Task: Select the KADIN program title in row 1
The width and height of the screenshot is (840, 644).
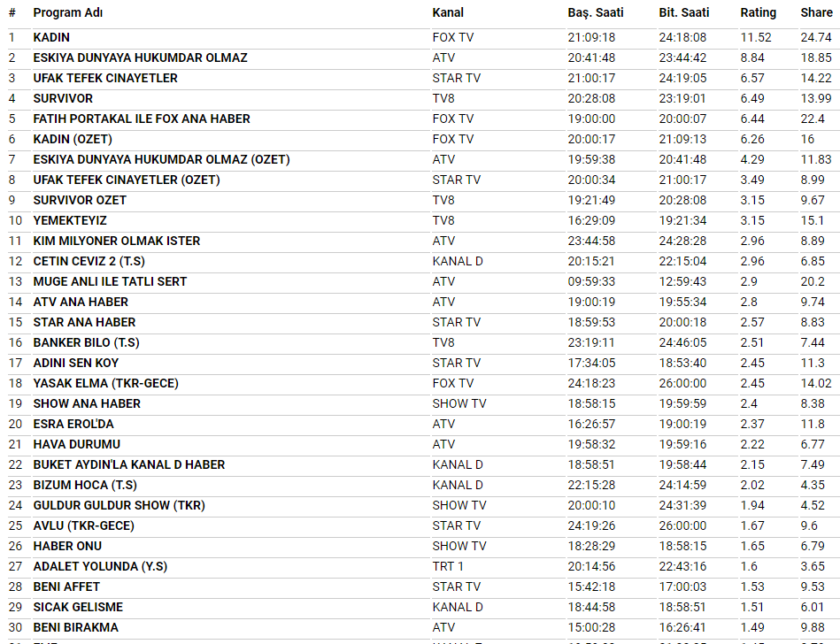Action: [51, 37]
